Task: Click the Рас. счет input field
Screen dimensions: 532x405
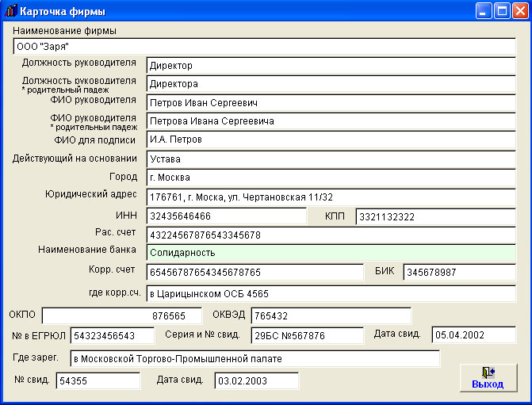Action: [x=331, y=235]
